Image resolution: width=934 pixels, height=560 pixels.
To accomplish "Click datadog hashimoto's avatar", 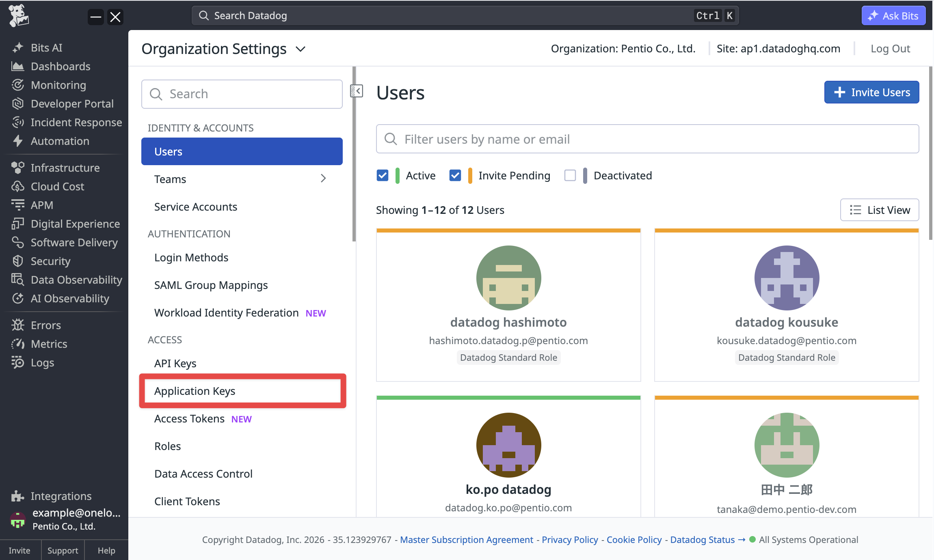I will 508,278.
